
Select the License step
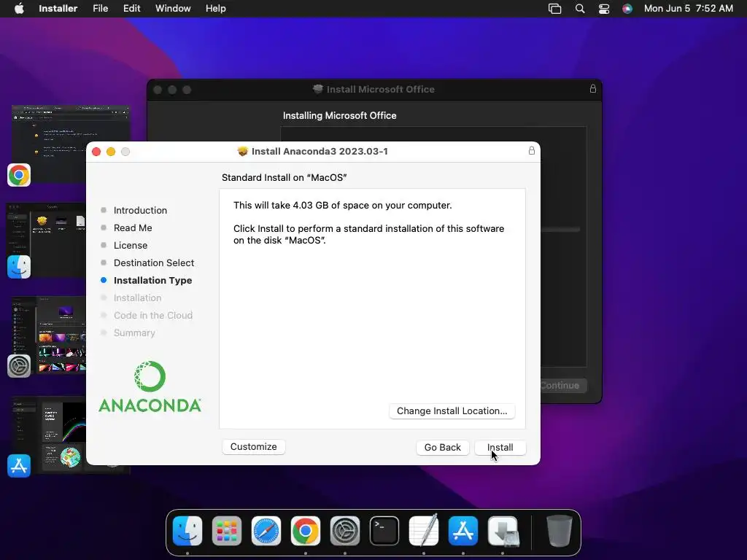[131, 245]
